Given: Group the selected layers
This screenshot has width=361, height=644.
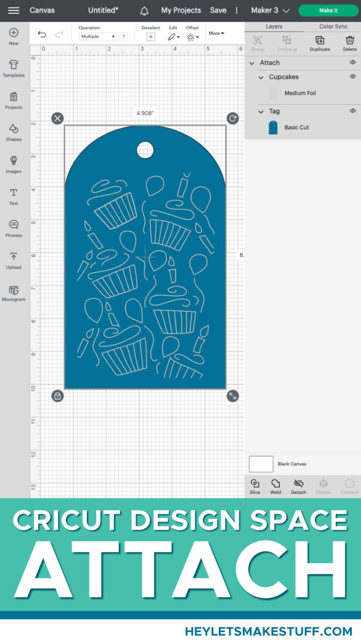Looking at the screenshot, I should (258, 43).
